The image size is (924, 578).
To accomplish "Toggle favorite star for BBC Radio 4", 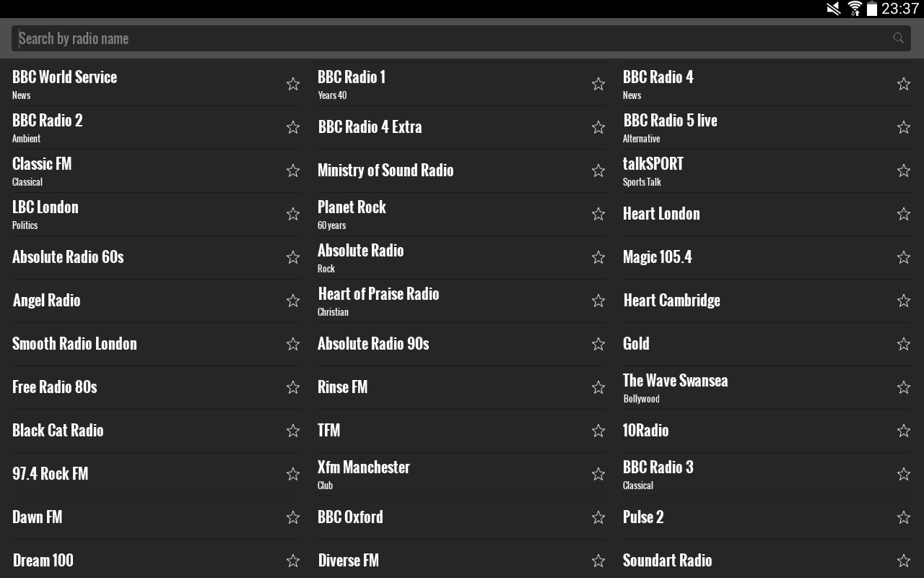I will (904, 84).
